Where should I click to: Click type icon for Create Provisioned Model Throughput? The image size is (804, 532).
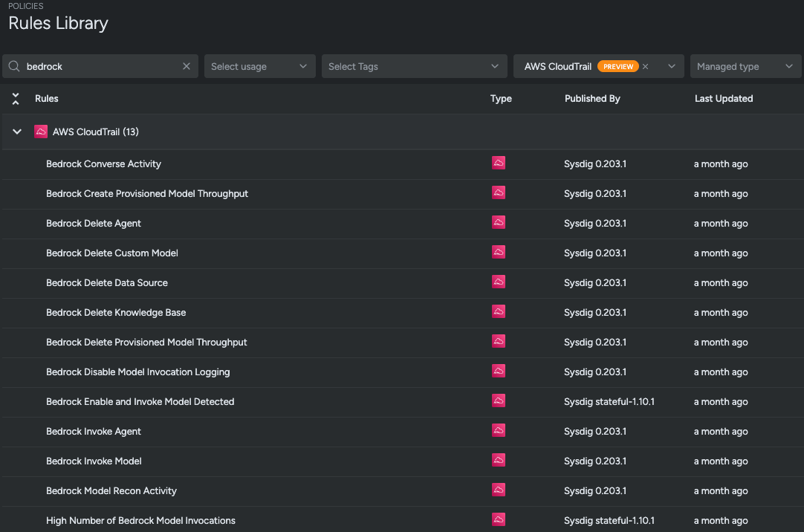[499, 192]
